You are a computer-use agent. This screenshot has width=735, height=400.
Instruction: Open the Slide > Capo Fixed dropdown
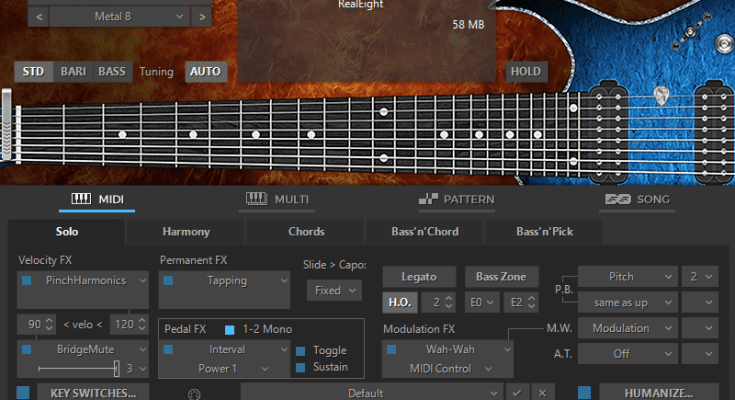[x=334, y=291]
